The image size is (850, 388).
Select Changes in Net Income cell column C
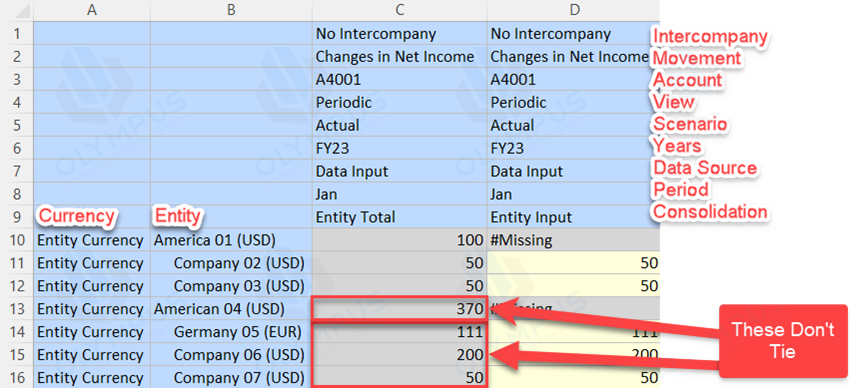coord(400,56)
